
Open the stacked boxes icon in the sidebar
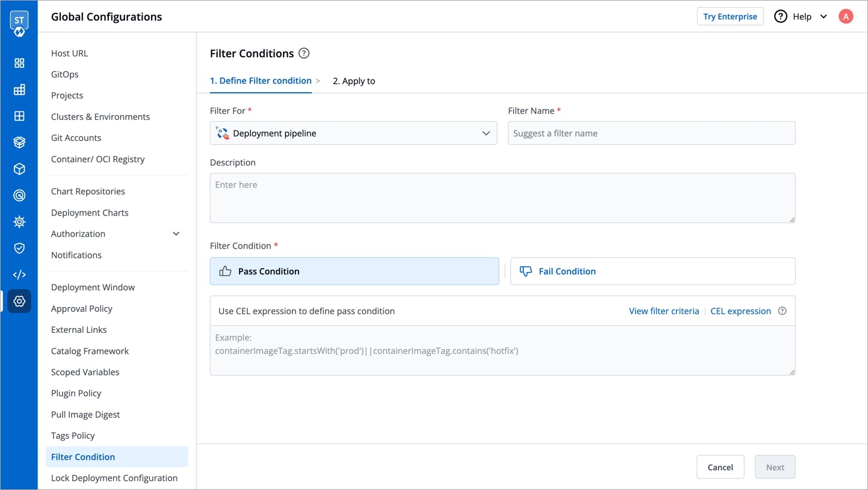(19, 143)
